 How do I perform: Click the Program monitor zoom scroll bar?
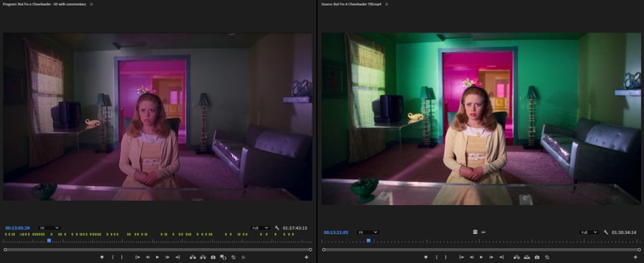(x=158, y=249)
